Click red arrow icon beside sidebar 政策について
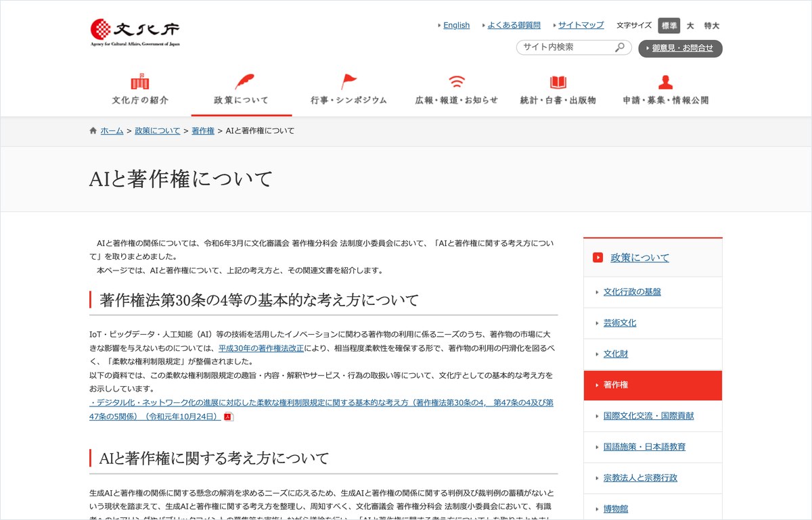The width and height of the screenshot is (812, 520). click(597, 257)
